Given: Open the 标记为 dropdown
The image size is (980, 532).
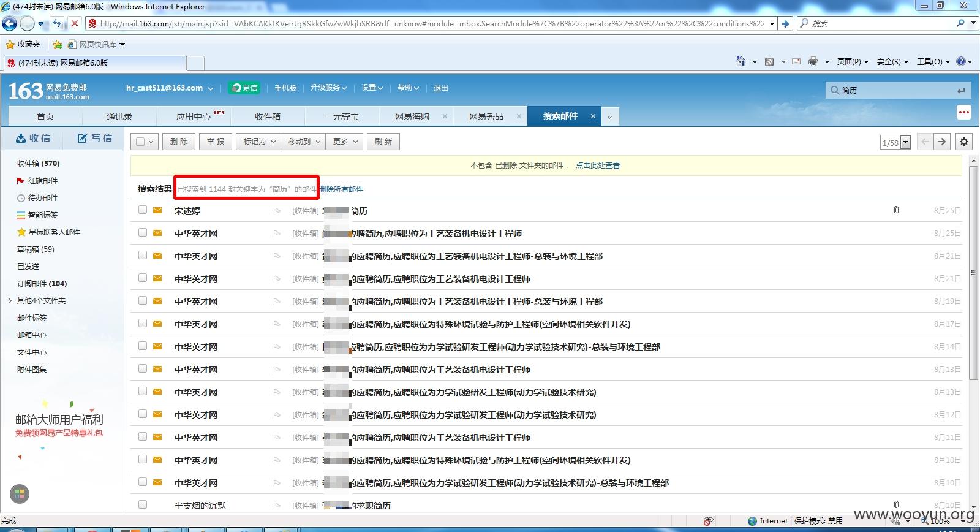Looking at the screenshot, I should (x=259, y=142).
